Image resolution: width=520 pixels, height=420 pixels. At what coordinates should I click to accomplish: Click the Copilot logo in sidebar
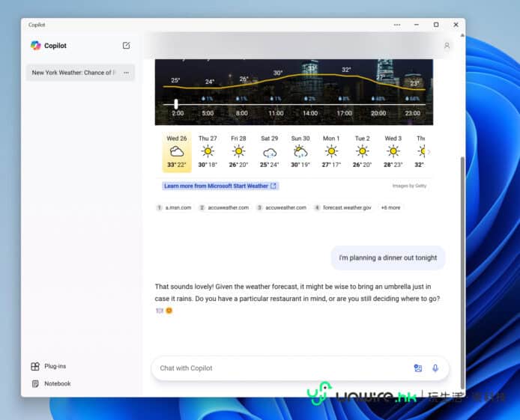35,46
